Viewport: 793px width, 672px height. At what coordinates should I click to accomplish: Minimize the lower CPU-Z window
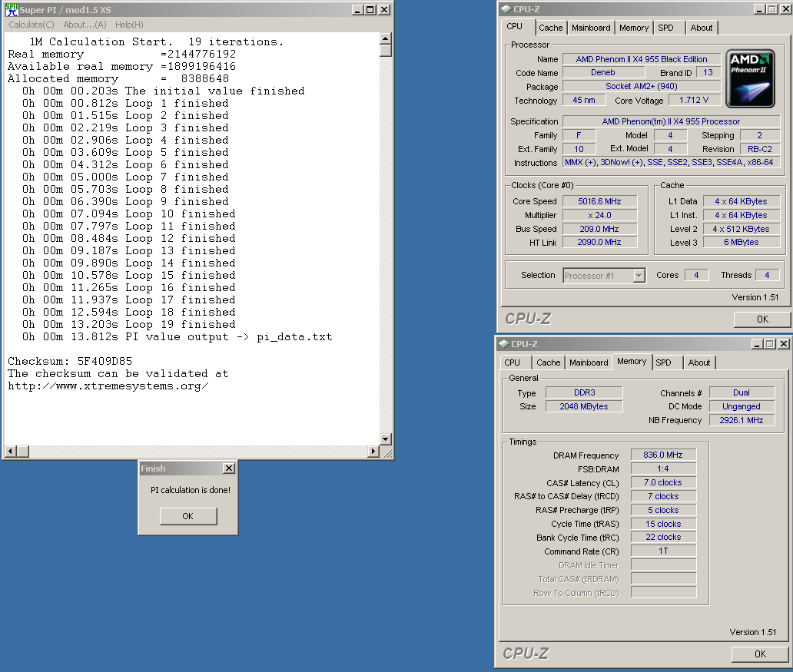pos(757,344)
